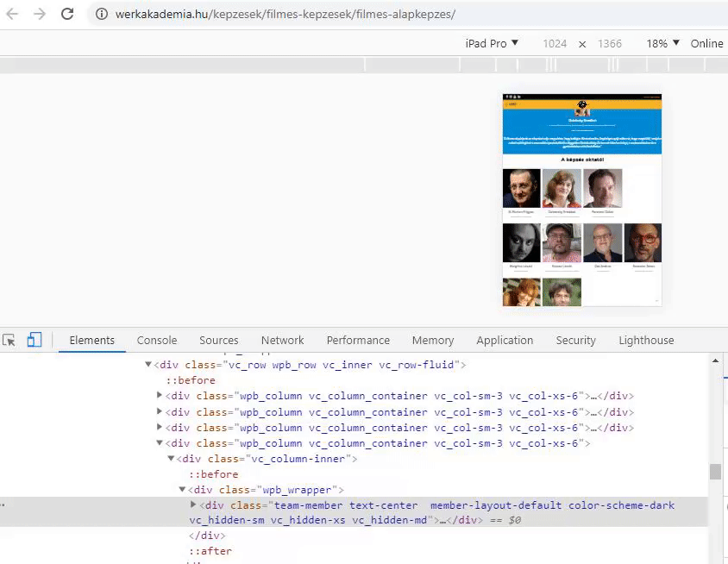728x564 pixels.
Task: Click red-haired instructor photo in bottom row
Action: click(521, 292)
